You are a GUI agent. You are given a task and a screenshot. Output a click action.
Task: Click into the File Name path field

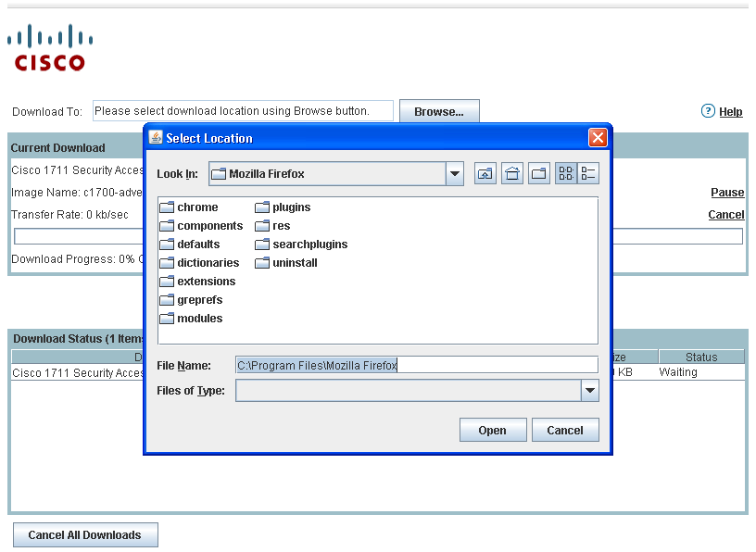(x=417, y=365)
